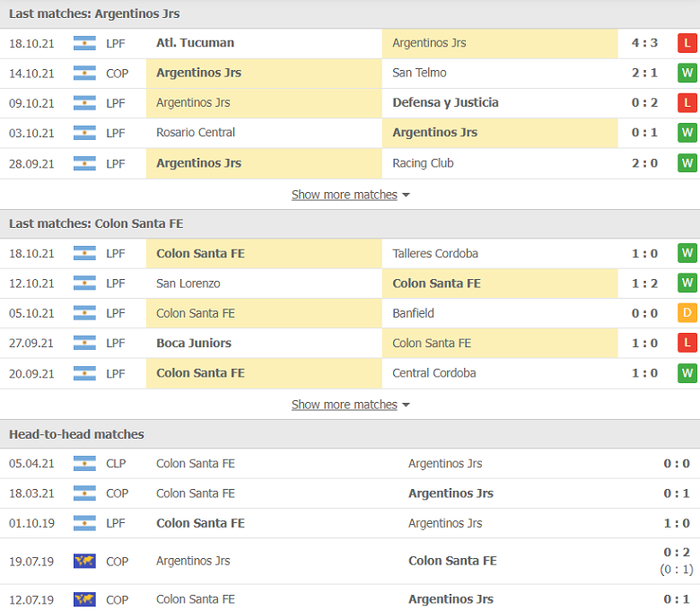Click Argentina flag in 05.10.21 Banfield row
This screenshot has height=611, width=700.
(84, 313)
